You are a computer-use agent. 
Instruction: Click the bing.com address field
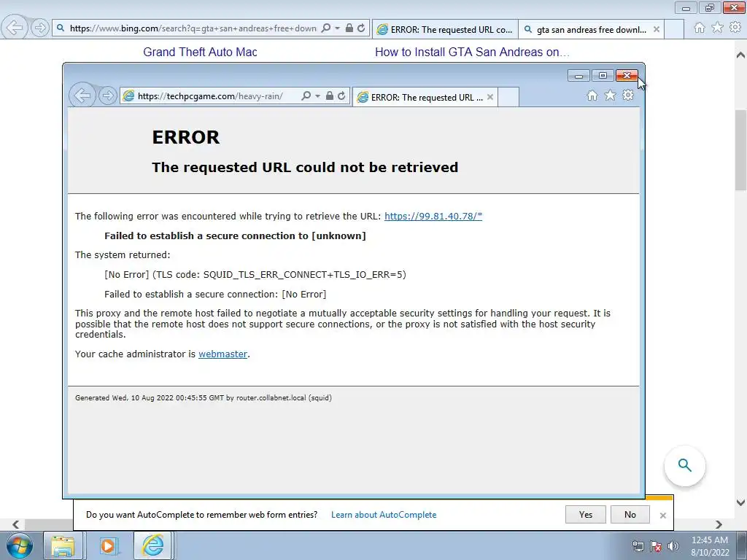193,28
